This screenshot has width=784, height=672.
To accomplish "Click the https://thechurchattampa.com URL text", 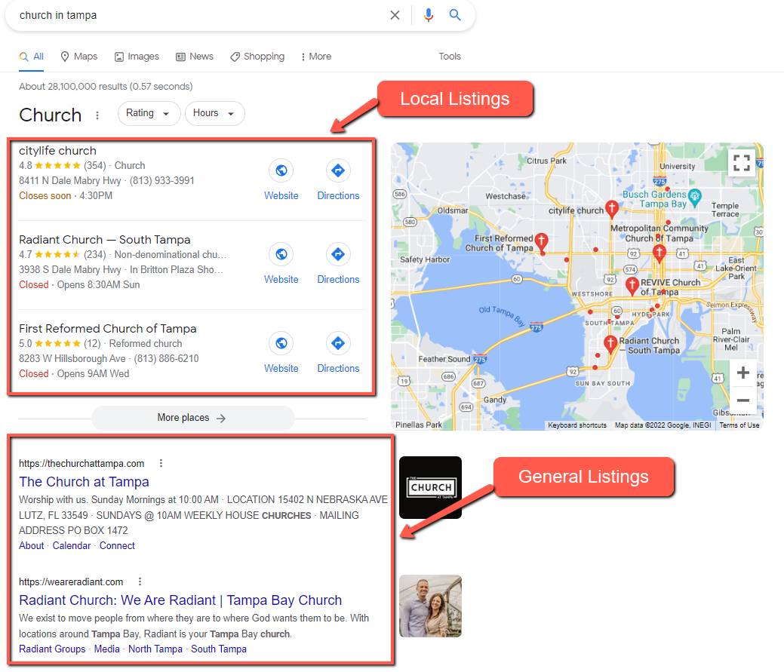I will coord(81,464).
